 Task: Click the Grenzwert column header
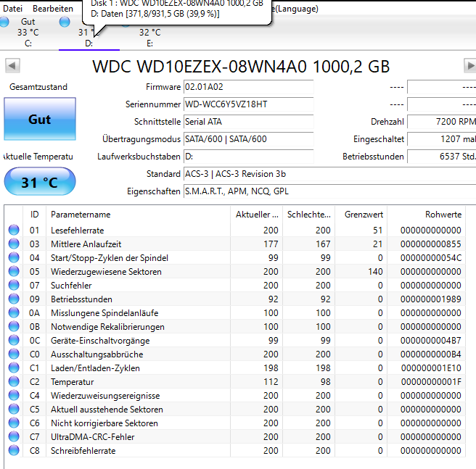coord(361,215)
